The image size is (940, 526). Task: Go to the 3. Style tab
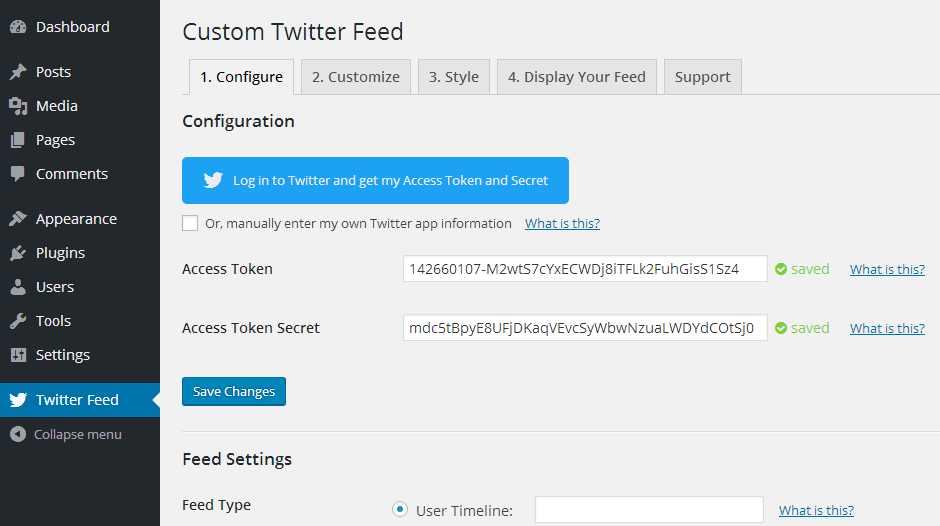point(454,77)
